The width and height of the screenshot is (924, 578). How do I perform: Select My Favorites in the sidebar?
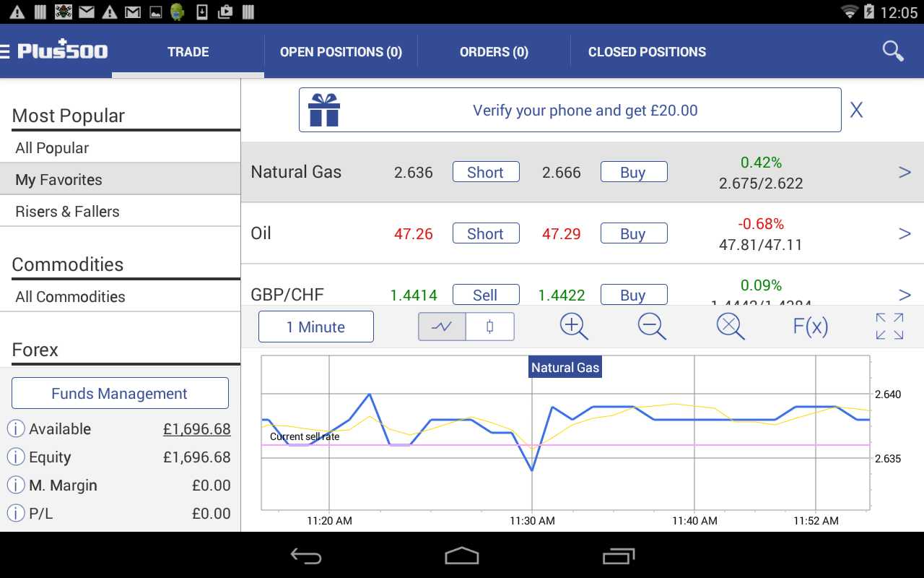pos(120,180)
